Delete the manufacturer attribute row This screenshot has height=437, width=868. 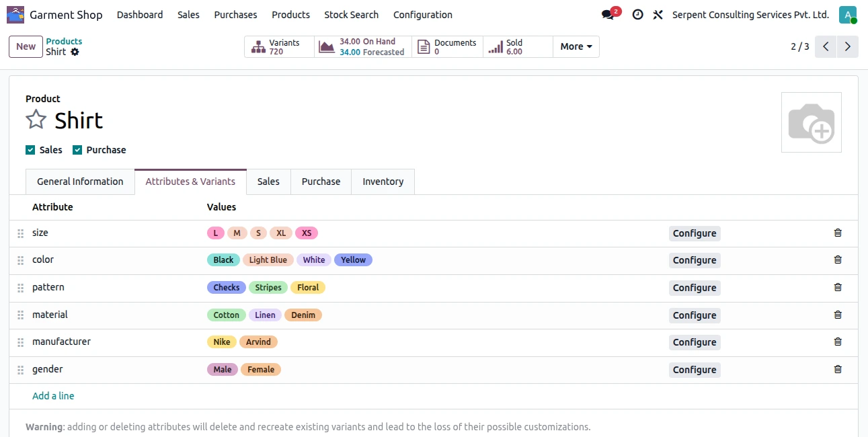click(x=838, y=342)
